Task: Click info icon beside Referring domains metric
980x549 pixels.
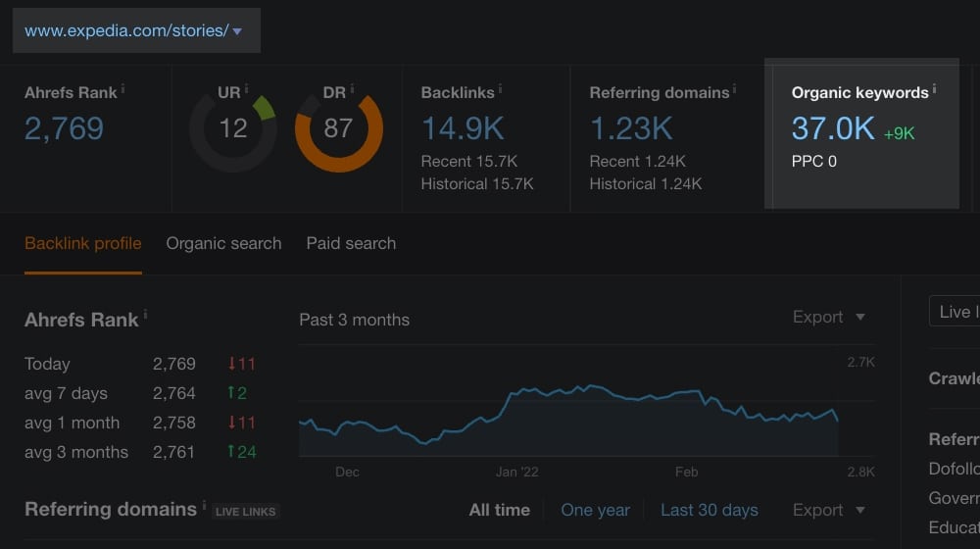Action: [736, 89]
